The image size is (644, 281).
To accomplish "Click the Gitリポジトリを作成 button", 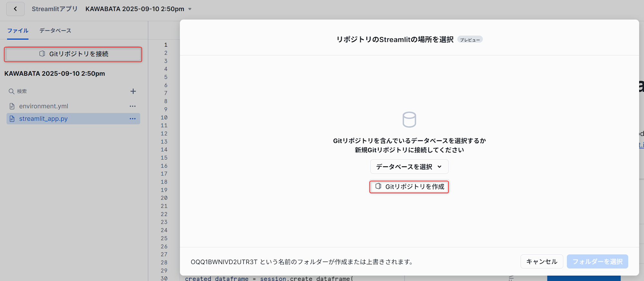I will (409, 187).
